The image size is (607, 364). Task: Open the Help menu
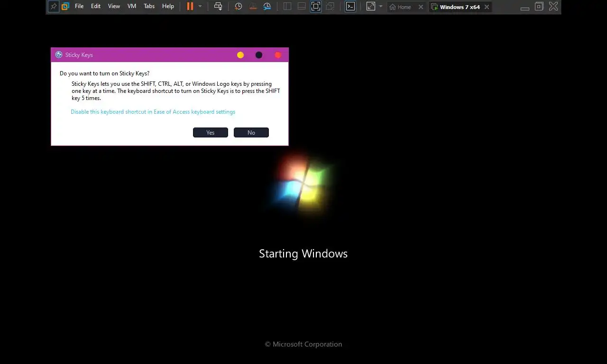coord(168,7)
